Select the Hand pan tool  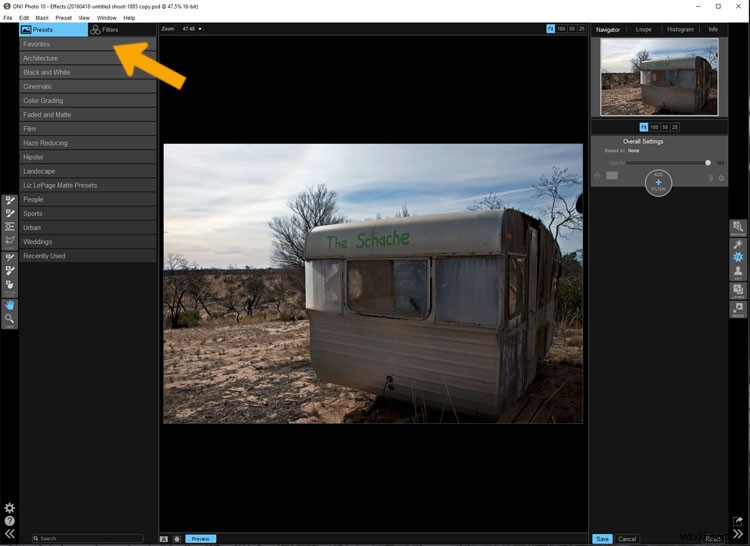tap(10, 306)
